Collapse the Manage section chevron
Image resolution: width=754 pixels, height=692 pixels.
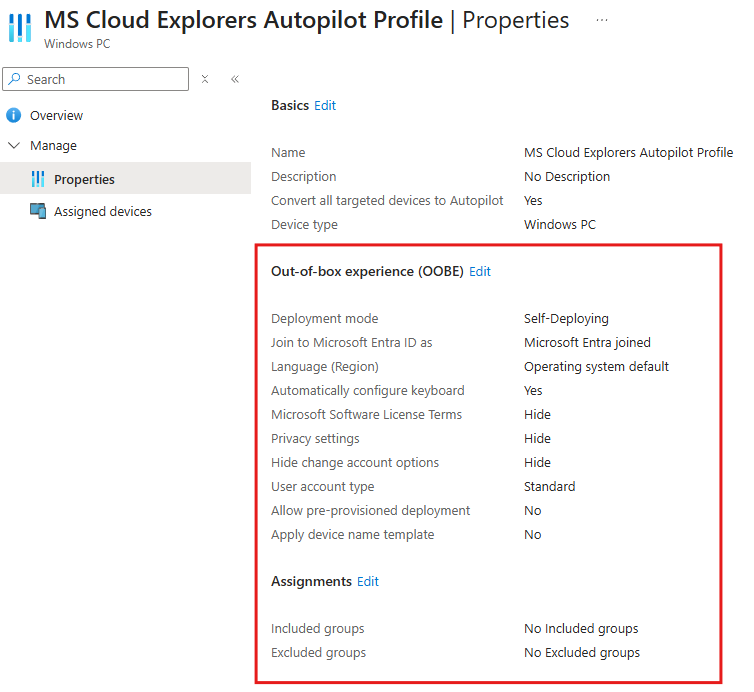pos(14,146)
